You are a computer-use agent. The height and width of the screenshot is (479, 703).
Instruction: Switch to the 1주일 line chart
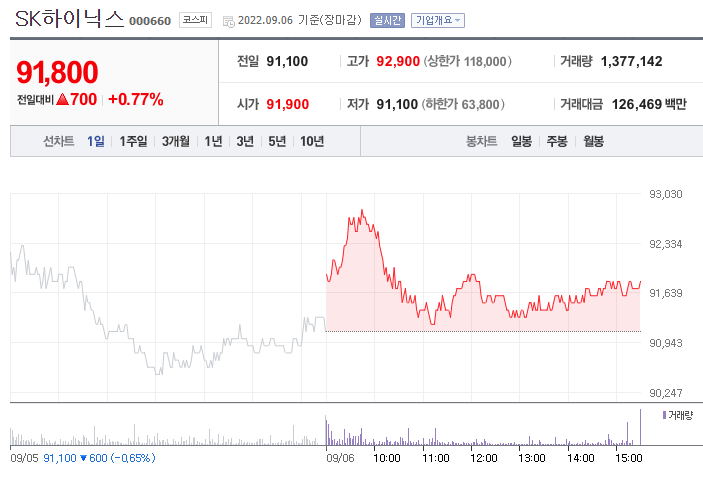(x=133, y=141)
